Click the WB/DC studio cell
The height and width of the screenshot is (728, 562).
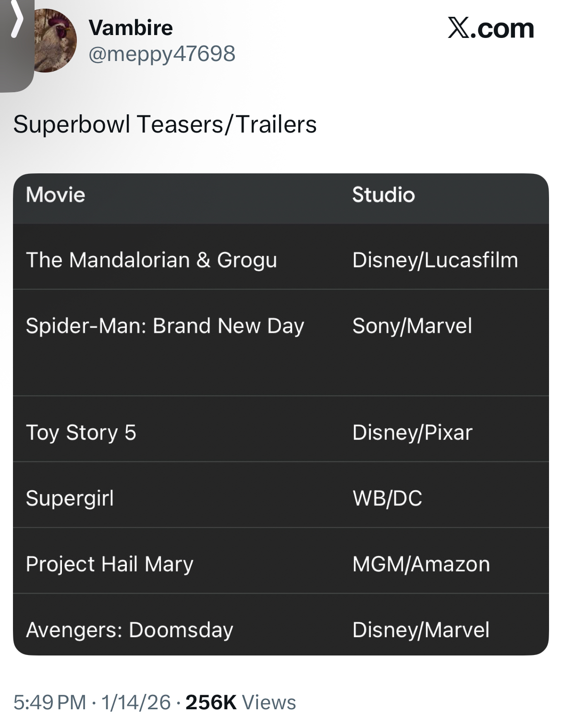click(x=387, y=498)
